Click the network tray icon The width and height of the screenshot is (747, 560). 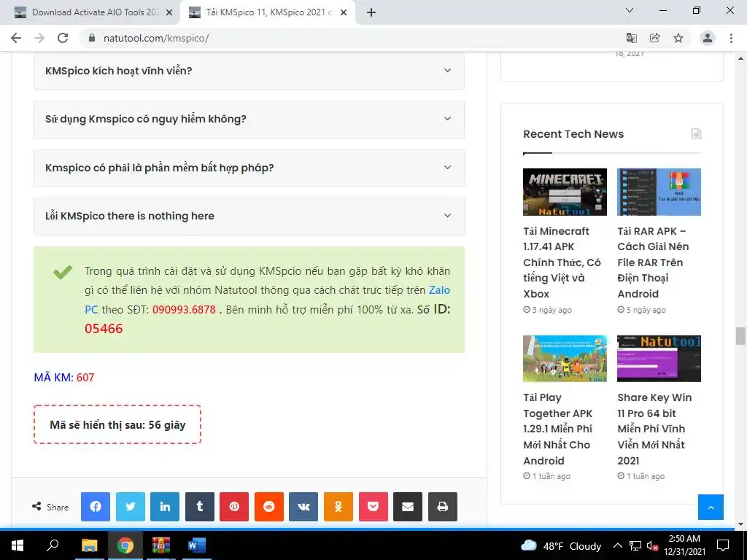tap(635, 545)
